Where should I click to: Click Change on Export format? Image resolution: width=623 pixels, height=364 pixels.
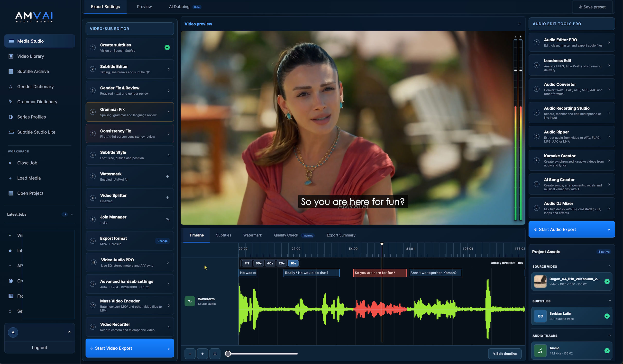(162, 241)
